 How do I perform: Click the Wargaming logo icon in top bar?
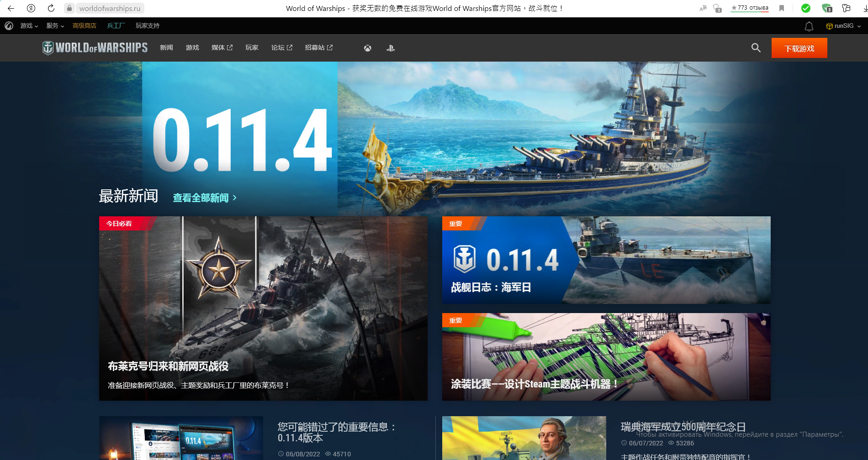coord(9,26)
